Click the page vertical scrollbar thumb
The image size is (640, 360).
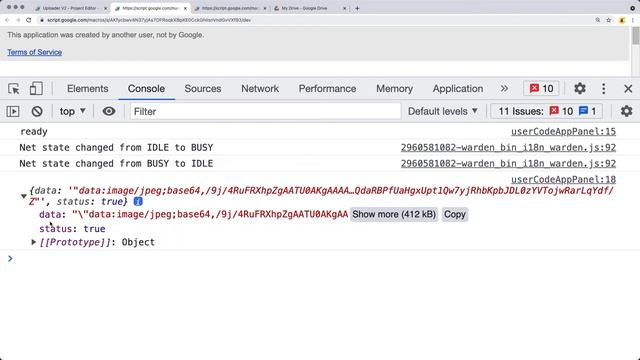point(636,36)
